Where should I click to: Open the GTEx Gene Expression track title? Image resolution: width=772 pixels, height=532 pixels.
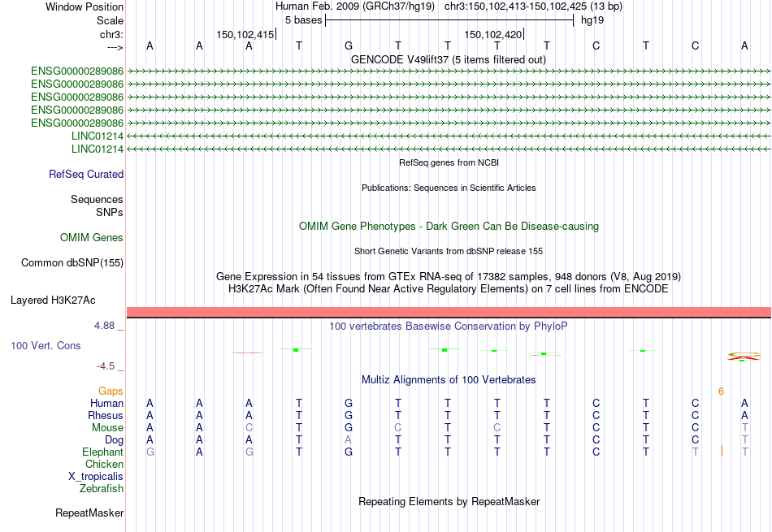449,277
